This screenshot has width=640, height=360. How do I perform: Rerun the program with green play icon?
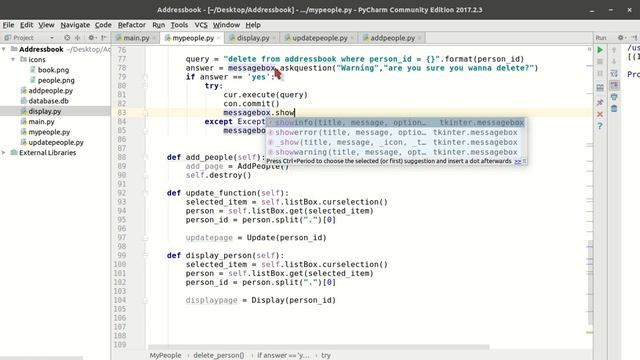tap(600, 50)
